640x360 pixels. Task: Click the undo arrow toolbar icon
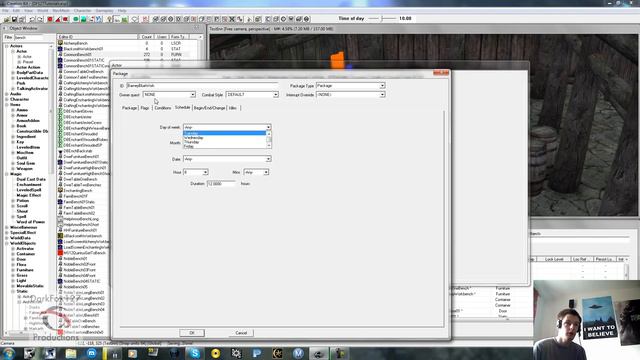[32, 19]
